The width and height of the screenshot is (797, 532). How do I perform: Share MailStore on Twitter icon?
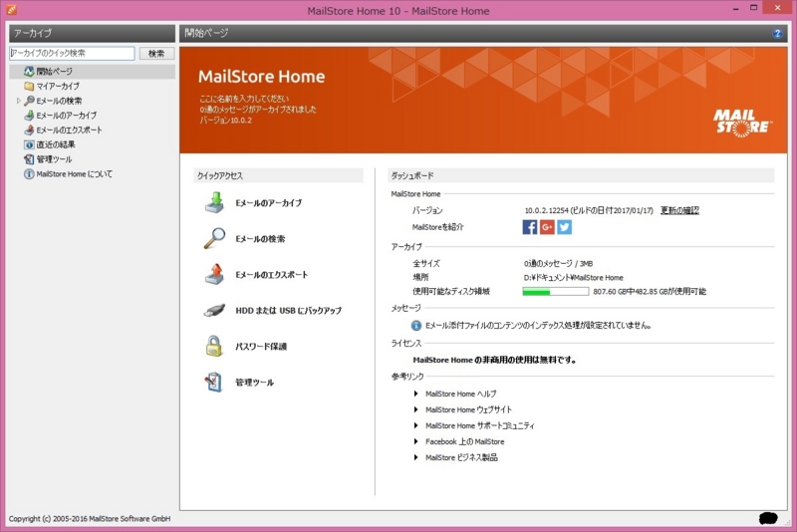click(x=564, y=226)
